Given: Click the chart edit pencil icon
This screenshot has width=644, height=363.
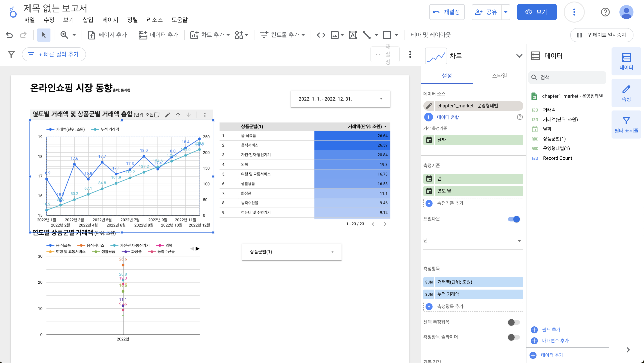Looking at the screenshot, I should pyautogui.click(x=168, y=115).
